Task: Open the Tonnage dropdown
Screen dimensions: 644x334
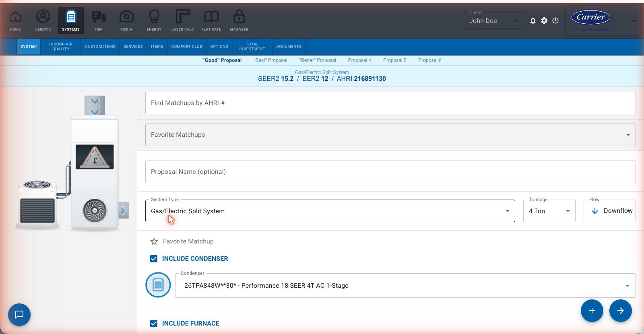Action: 549,211
